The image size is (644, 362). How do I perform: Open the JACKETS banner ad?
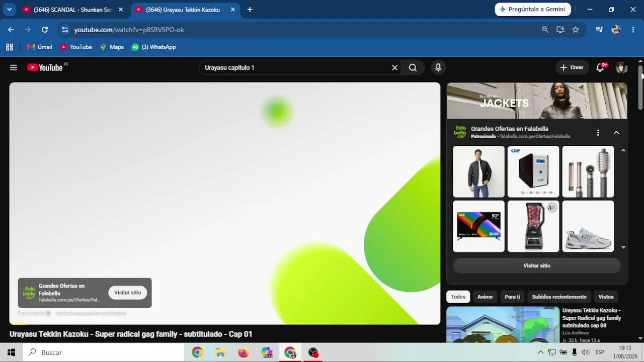(x=537, y=101)
